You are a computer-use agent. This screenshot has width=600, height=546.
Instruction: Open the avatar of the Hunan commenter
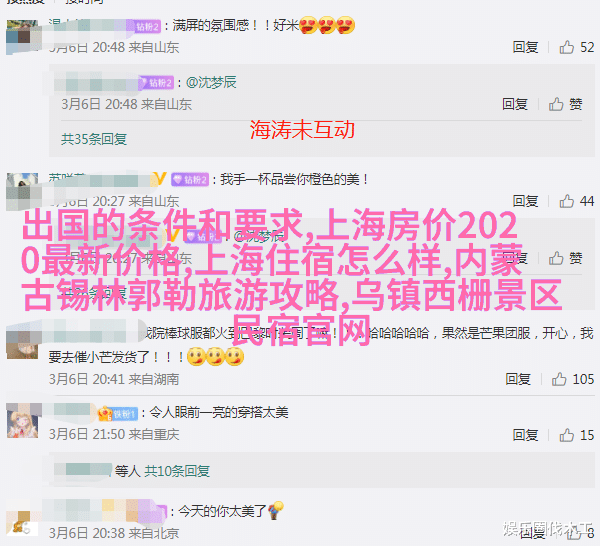click(x=22, y=344)
